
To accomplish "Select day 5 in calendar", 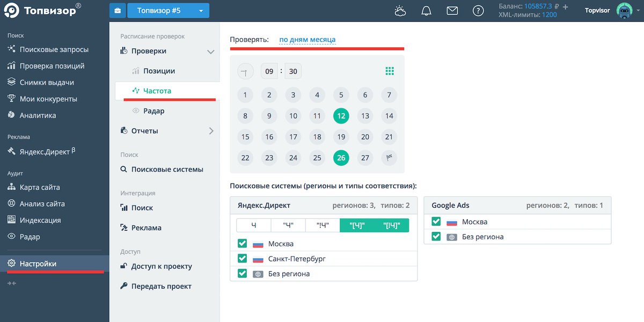I will 341,96.
